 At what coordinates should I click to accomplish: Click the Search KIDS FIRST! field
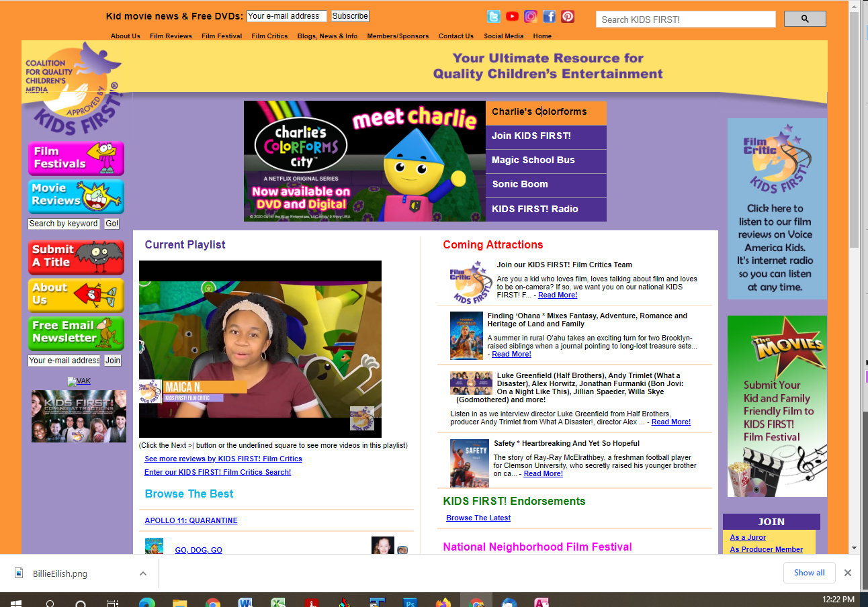[x=686, y=19]
